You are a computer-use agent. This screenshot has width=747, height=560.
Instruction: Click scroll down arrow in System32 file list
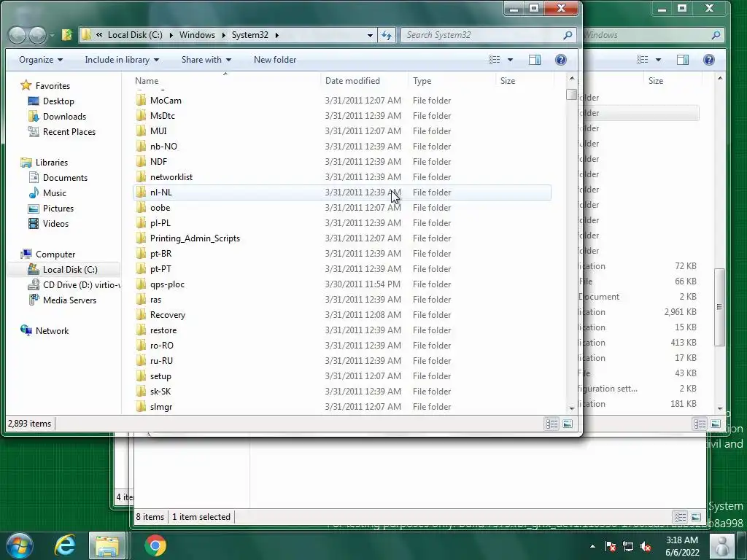[572, 408]
